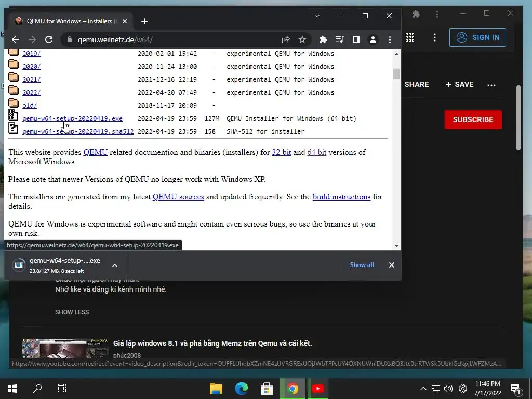This screenshot has height=399, width=532.
Task: Open YouTube settings three-dot menu
Action: pyautogui.click(x=435, y=37)
